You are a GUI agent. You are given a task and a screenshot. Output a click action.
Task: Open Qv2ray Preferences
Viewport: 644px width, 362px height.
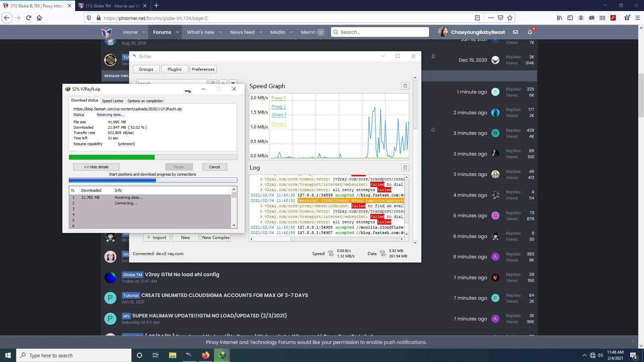click(x=203, y=69)
